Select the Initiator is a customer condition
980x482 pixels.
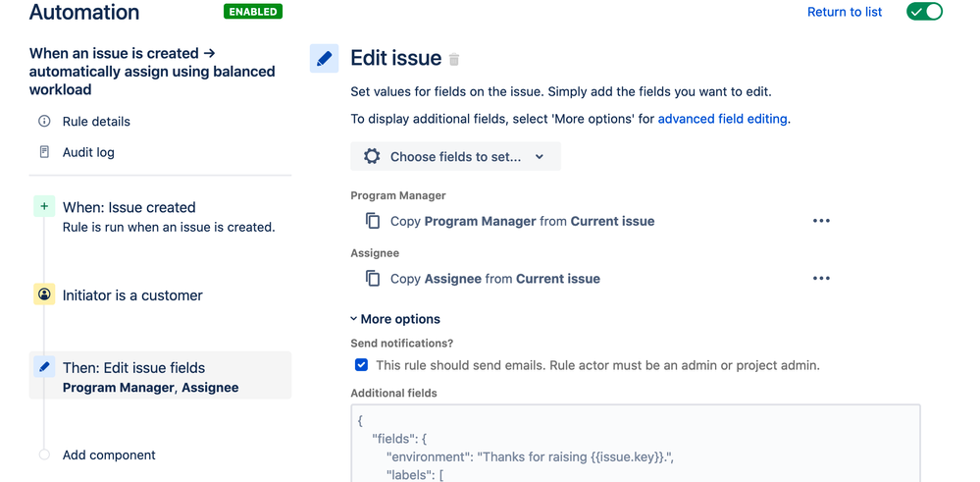click(132, 295)
